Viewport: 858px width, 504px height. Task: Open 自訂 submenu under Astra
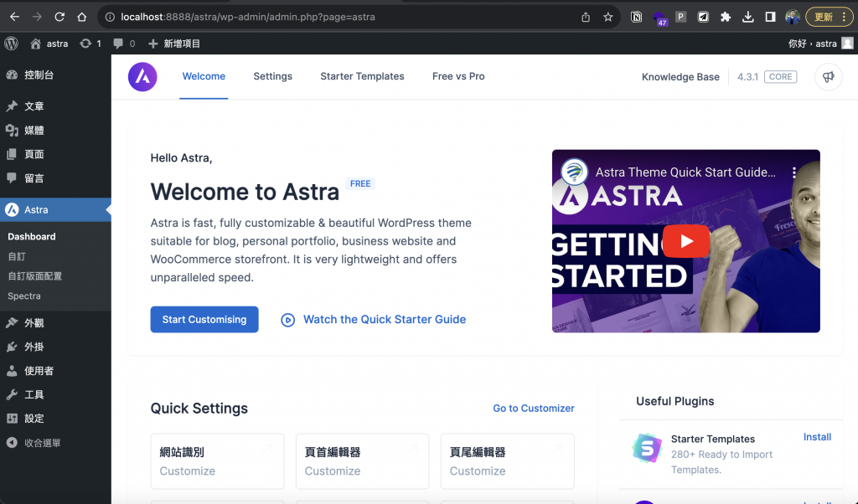click(x=17, y=256)
